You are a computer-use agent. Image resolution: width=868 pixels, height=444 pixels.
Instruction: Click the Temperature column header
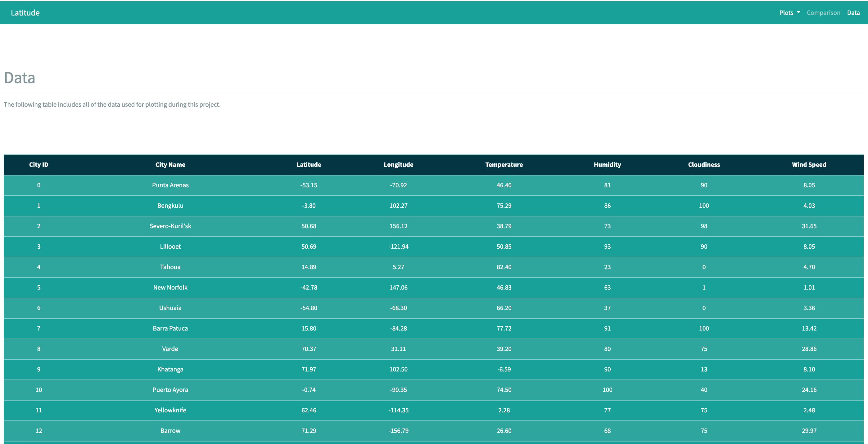click(x=504, y=165)
